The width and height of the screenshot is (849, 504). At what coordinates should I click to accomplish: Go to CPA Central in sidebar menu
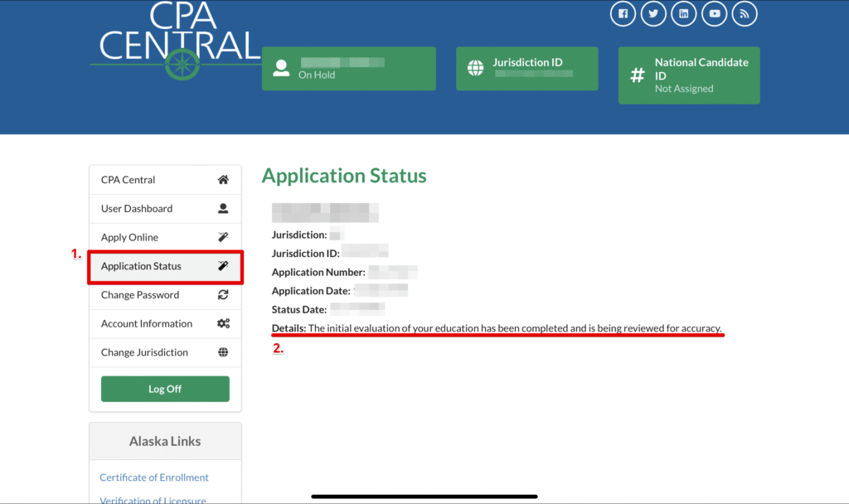click(x=165, y=180)
